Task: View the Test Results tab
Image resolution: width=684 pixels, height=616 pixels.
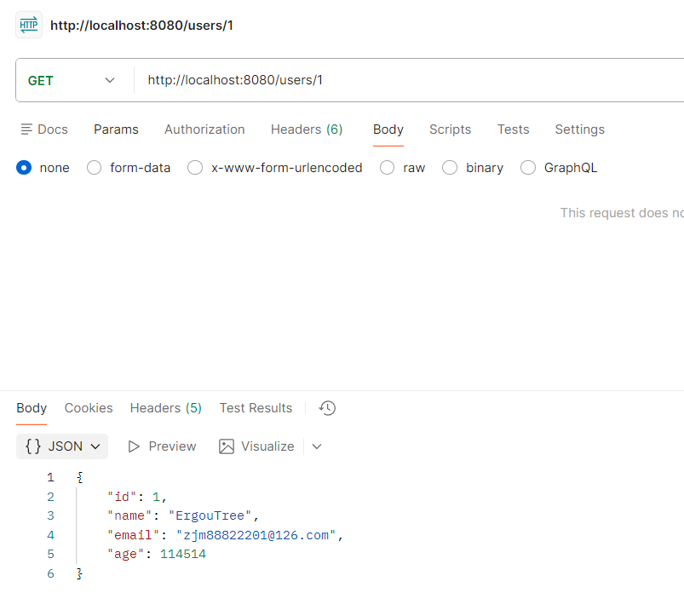Action: click(x=256, y=408)
